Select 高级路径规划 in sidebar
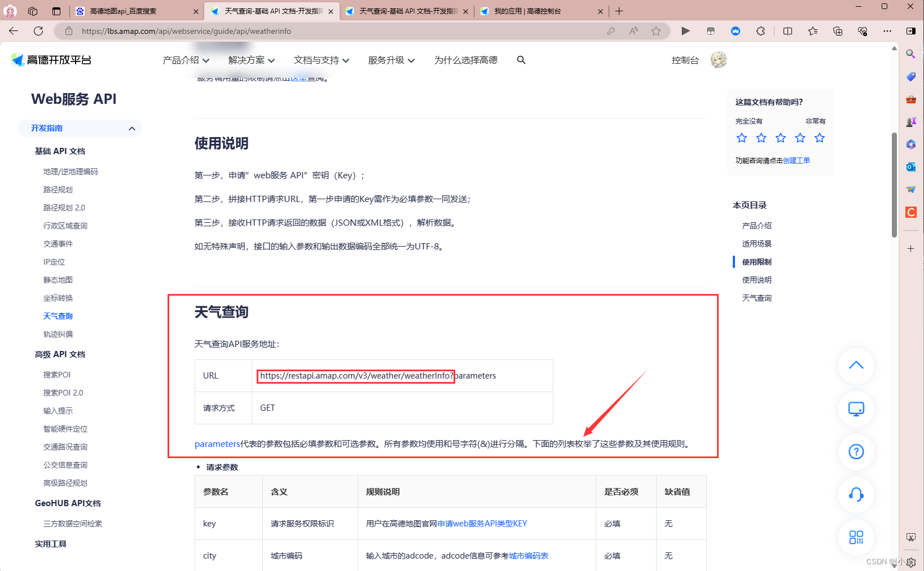 (x=65, y=483)
